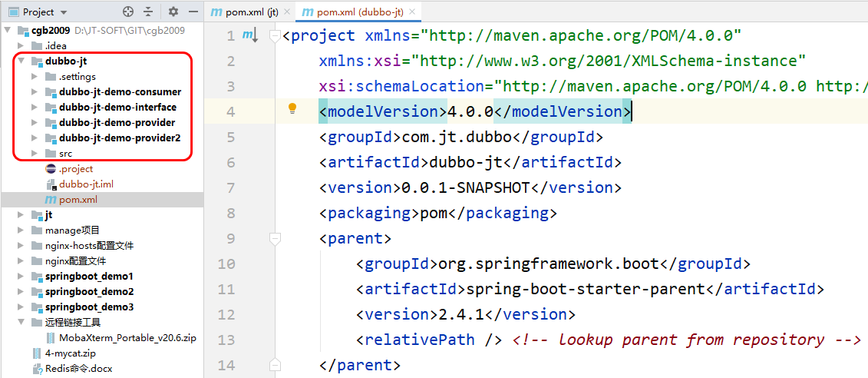
Task: Collapse the 远程链接工具 folder
Action: click(x=21, y=322)
